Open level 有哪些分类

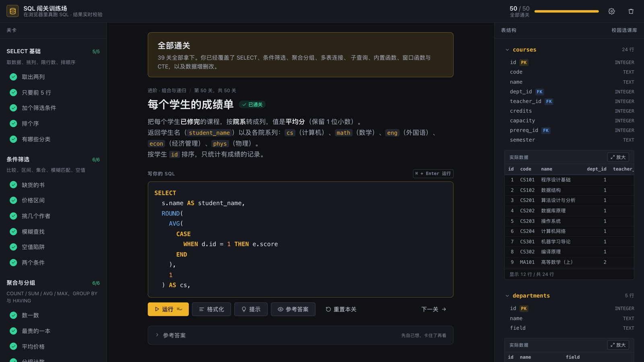pyautogui.click(x=53, y=139)
